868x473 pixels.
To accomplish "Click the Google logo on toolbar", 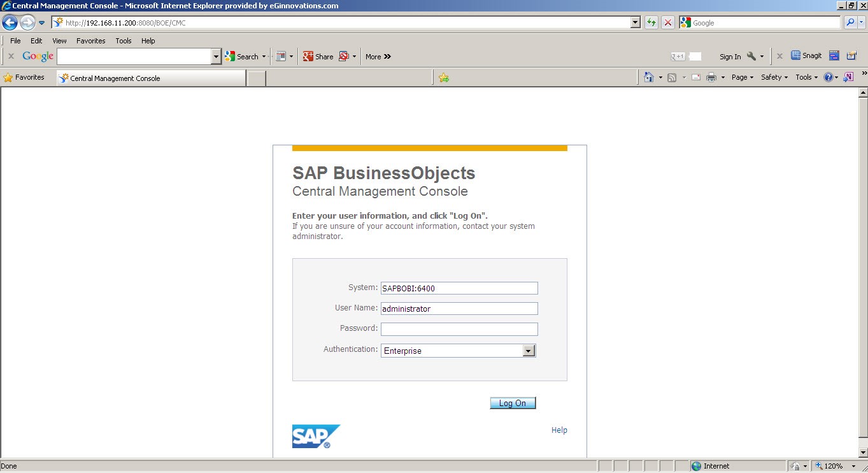I will click(38, 56).
